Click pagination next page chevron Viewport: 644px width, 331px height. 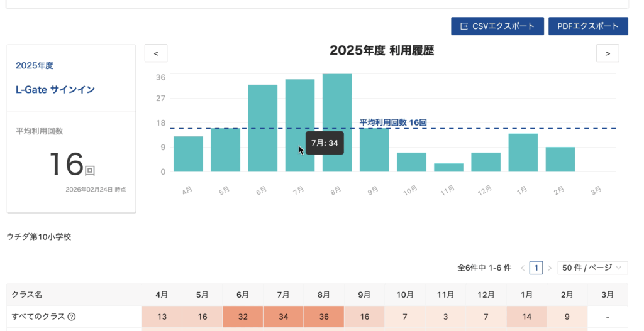[549, 268]
